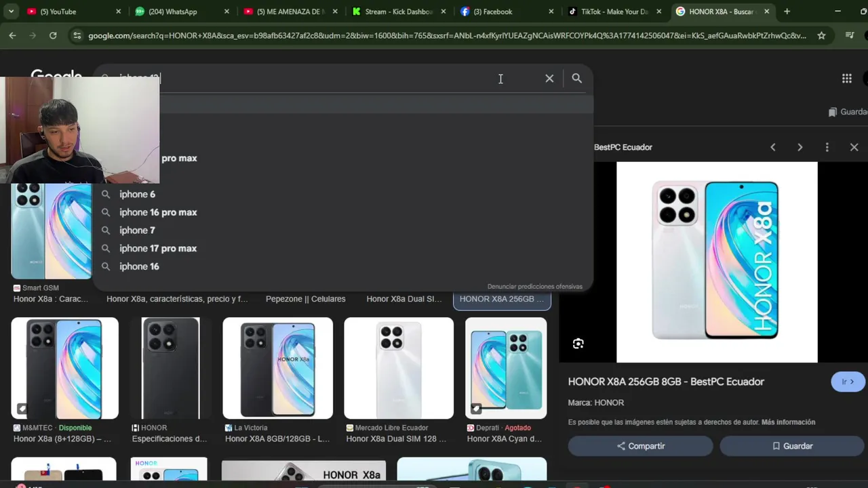Viewport: 868px width, 488px height.
Task: Click the browser address bar URL
Action: (448, 35)
